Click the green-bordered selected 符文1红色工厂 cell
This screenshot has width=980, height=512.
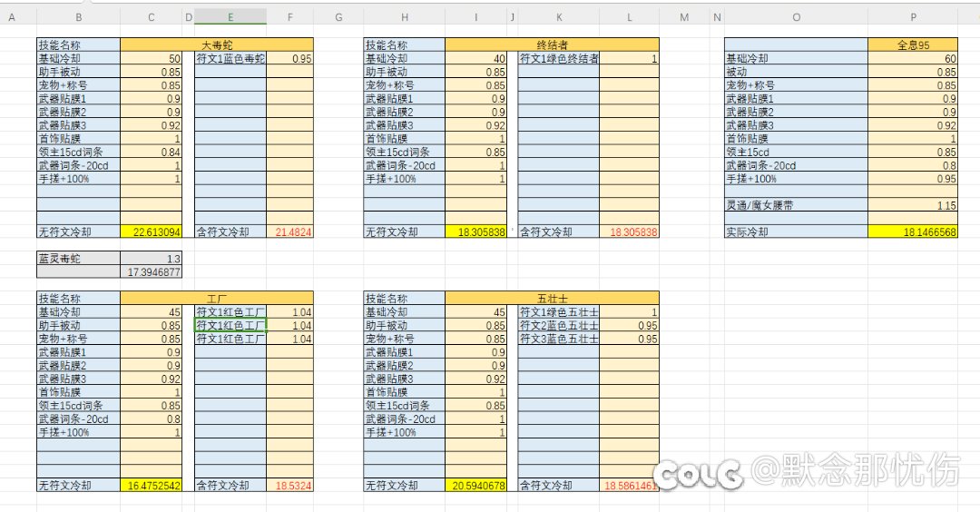tap(230, 326)
